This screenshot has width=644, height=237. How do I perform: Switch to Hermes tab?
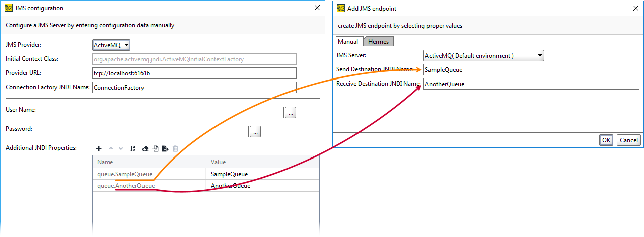coord(378,42)
